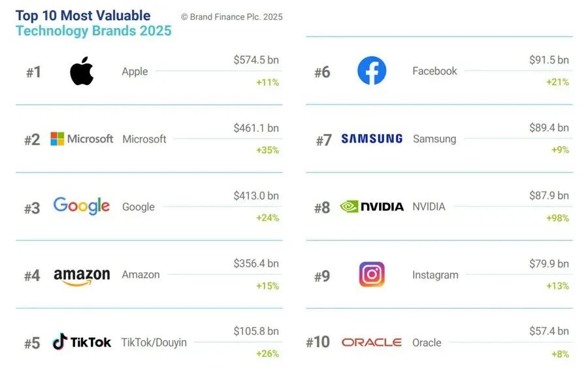This screenshot has height=372, width=588.
Task: Click Microsoft's +35% growth percentage
Action: 267,150
